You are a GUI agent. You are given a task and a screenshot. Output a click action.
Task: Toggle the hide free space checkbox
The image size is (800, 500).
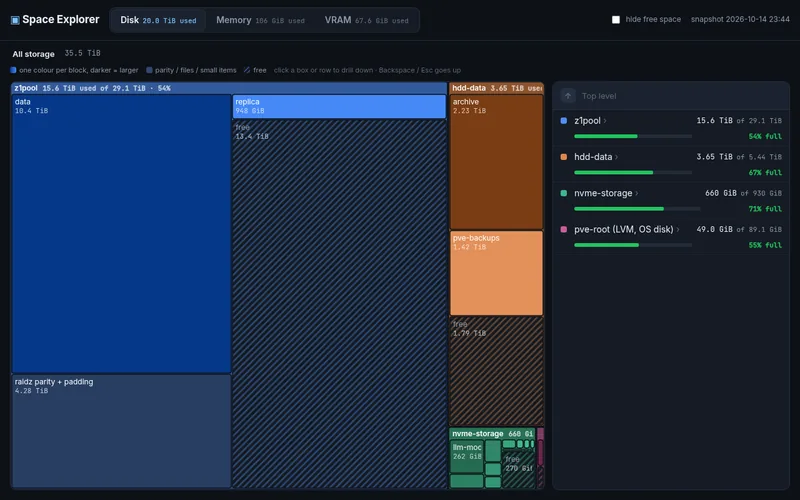[x=616, y=19]
